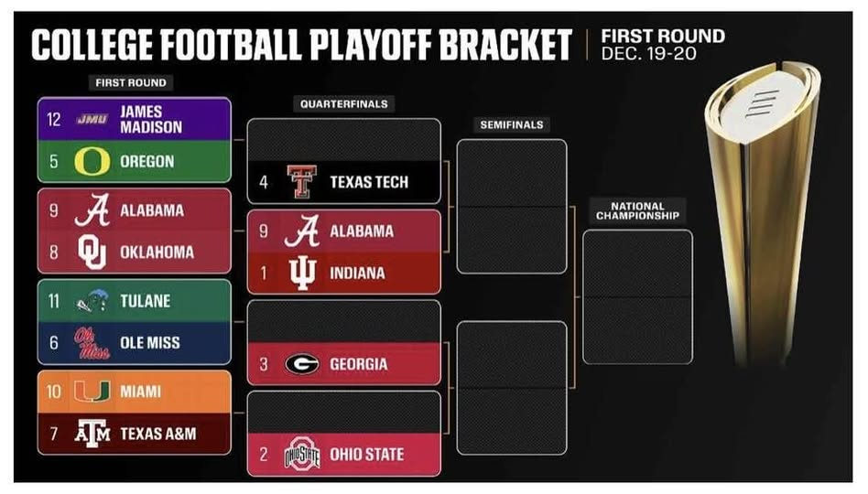This screenshot has width=868, height=494.
Task: Click the College Football Playoff Bracket title
Action: (301, 45)
